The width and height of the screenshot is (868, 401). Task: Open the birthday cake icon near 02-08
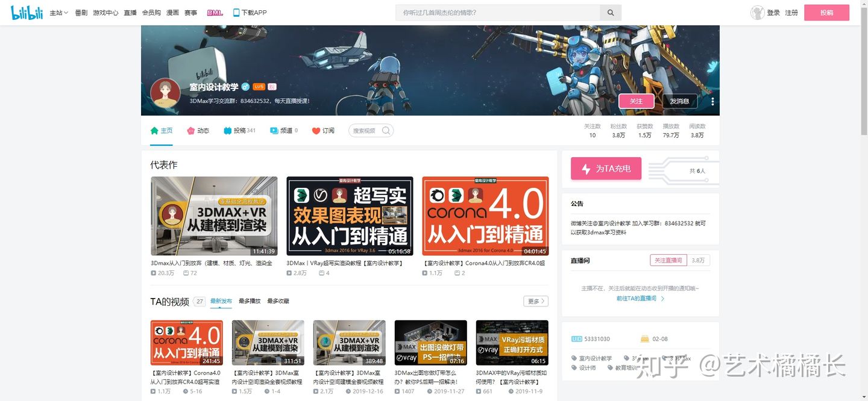click(x=644, y=339)
